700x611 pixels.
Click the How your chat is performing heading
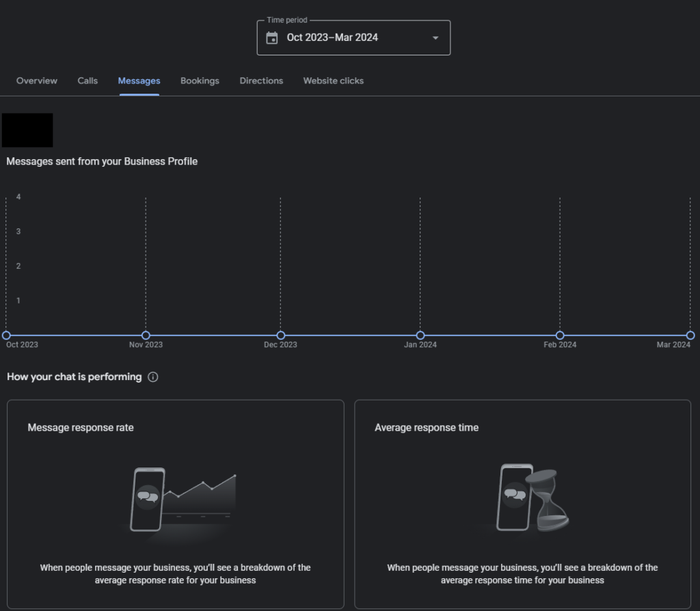(x=74, y=377)
